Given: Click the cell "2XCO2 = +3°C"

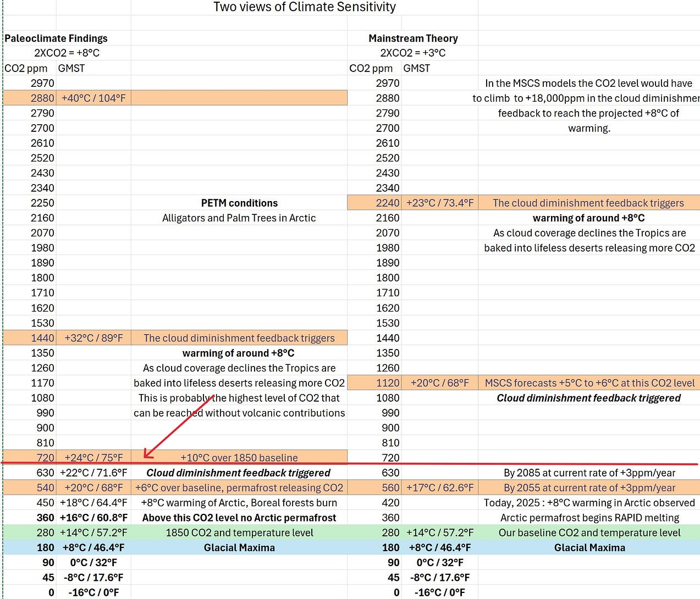Looking at the screenshot, I should coord(413,53).
